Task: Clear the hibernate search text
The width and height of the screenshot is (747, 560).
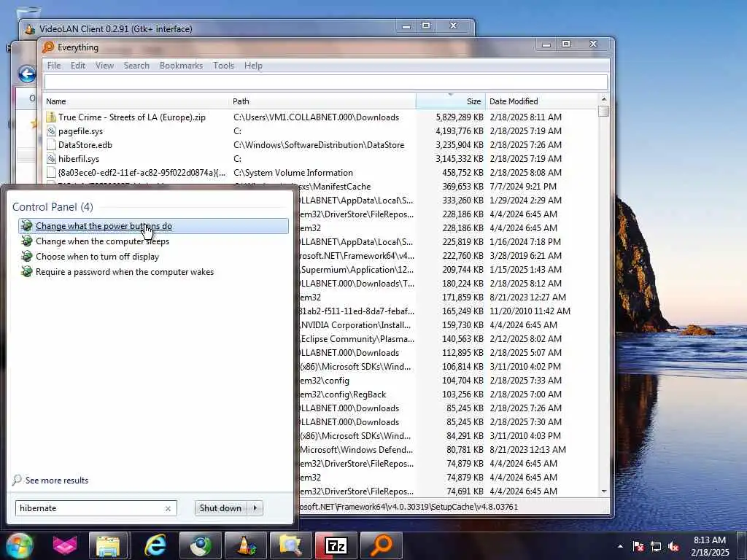Action: click(x=168, y=508)
